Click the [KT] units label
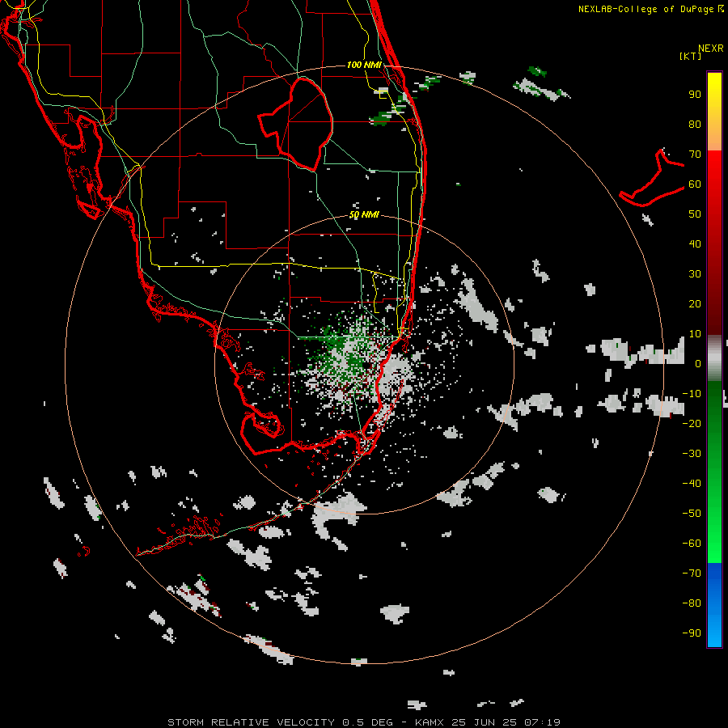This screenshot has width=728, height=728. click(x=690, y=56)
